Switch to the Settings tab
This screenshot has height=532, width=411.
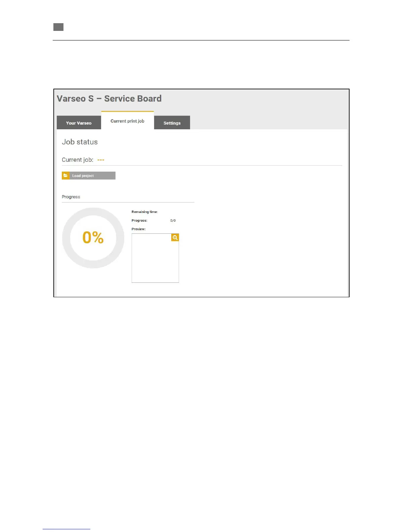172,123
